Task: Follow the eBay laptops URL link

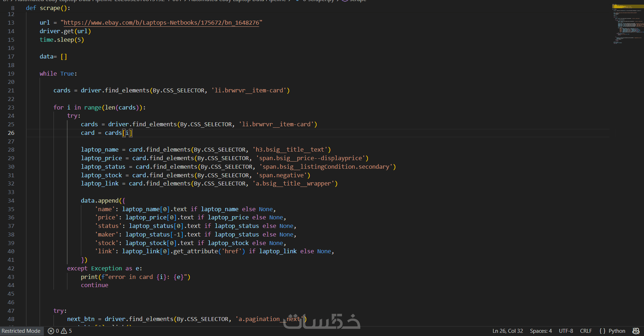Action: point(161,22)
